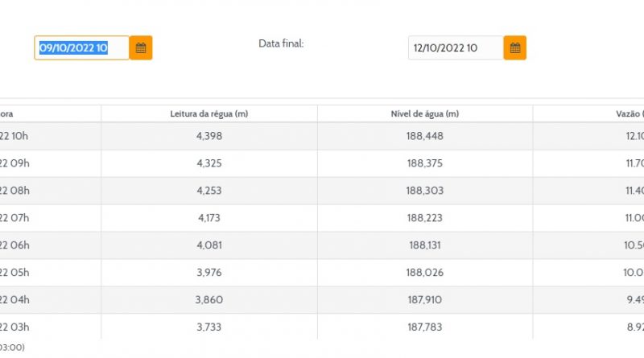Select the régua reading 4,325
This screenshot has height=358, width=644.
209,163
